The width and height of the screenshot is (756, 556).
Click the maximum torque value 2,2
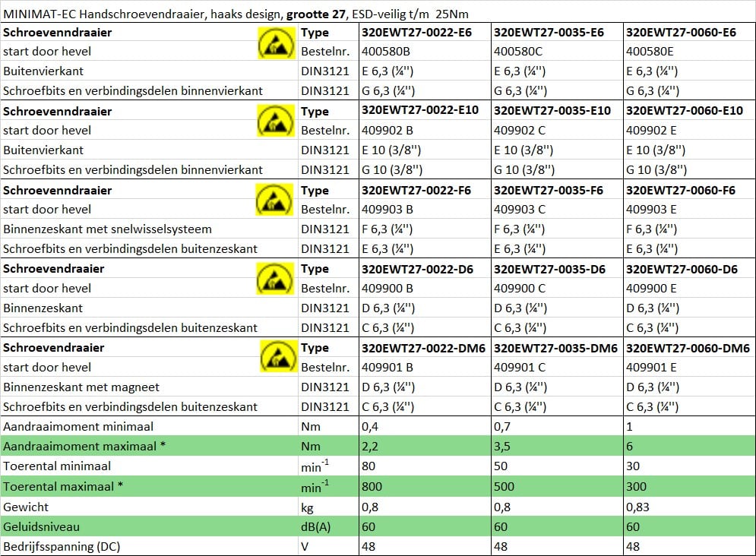pyautogui.click(x=370, y=447)
